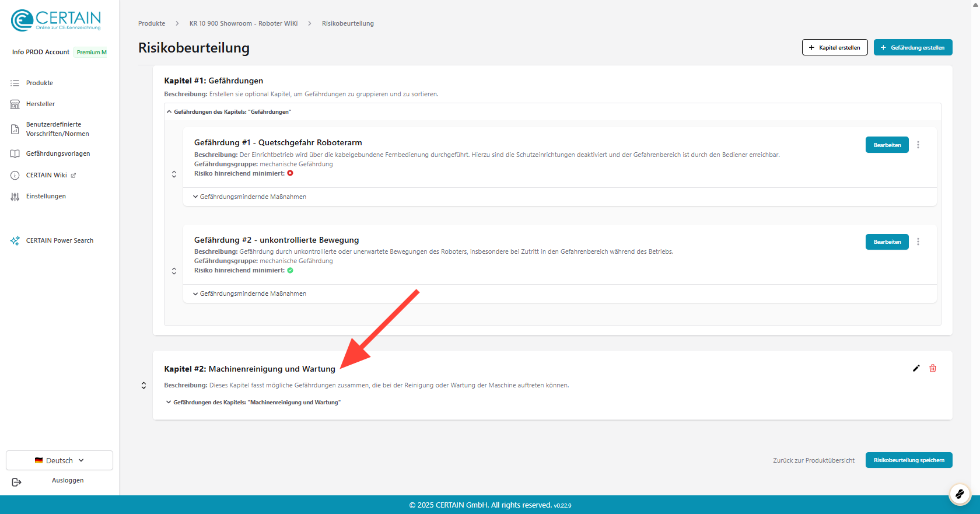Open Benutzerdefinierte Vorschriften/Normen
980x514 pixels.
tap(58, 129)
